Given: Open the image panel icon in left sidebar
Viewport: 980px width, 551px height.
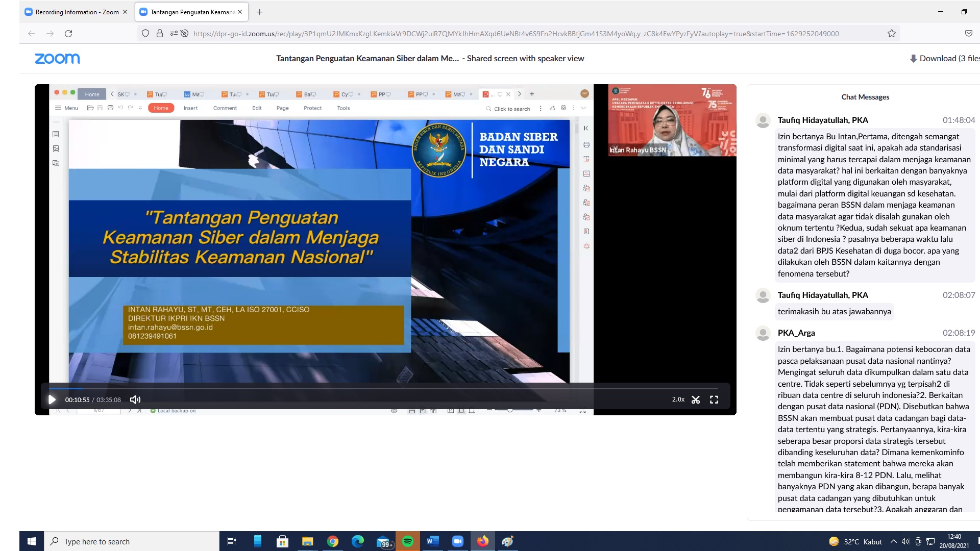Looking at the screenshot, I should (x=56, y=148).
